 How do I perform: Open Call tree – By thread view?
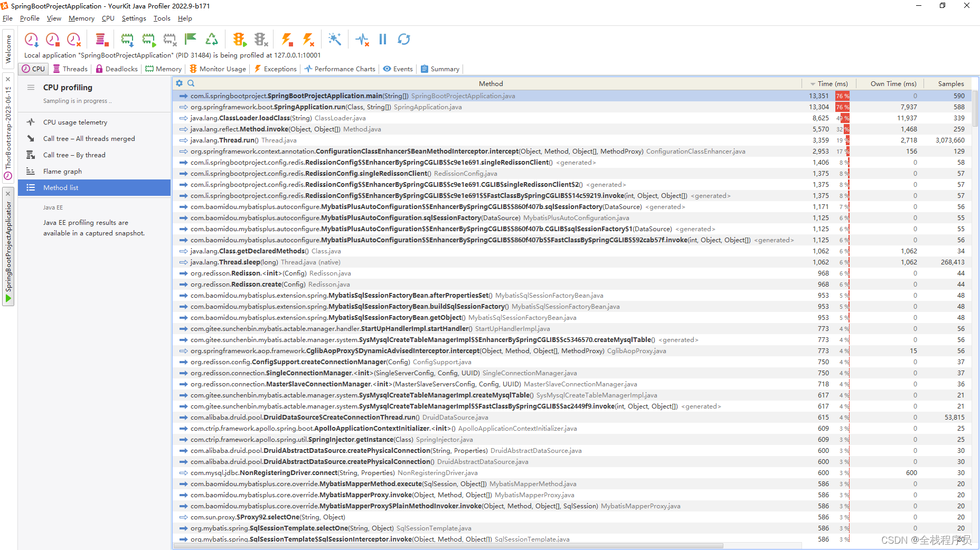pos(94,155)
